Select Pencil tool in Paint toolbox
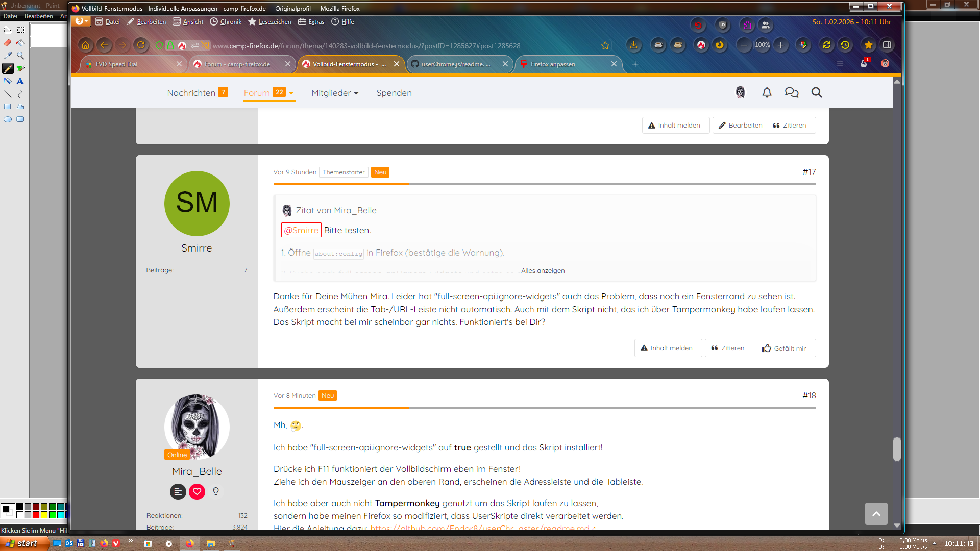 [x=8, y=68]
